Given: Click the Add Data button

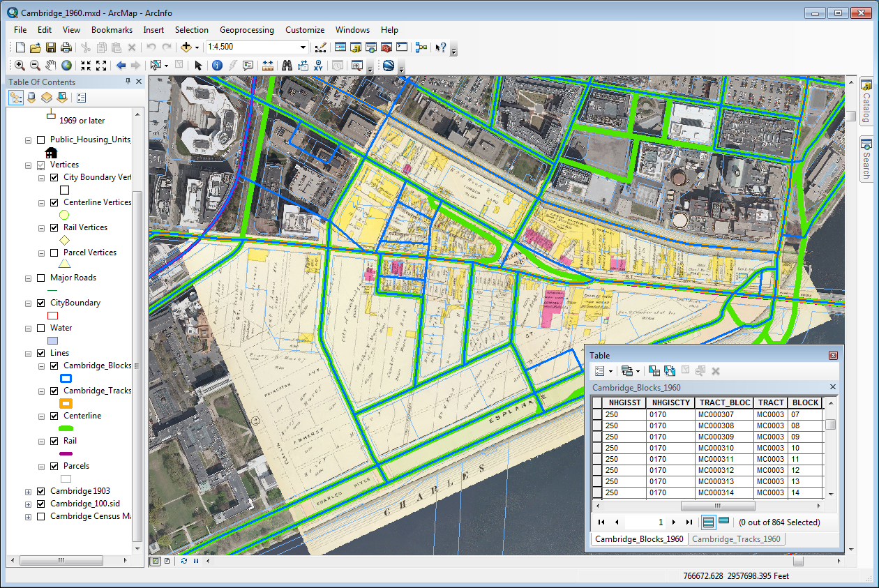Looking at the screenshot, I should (x=186, y=47).
